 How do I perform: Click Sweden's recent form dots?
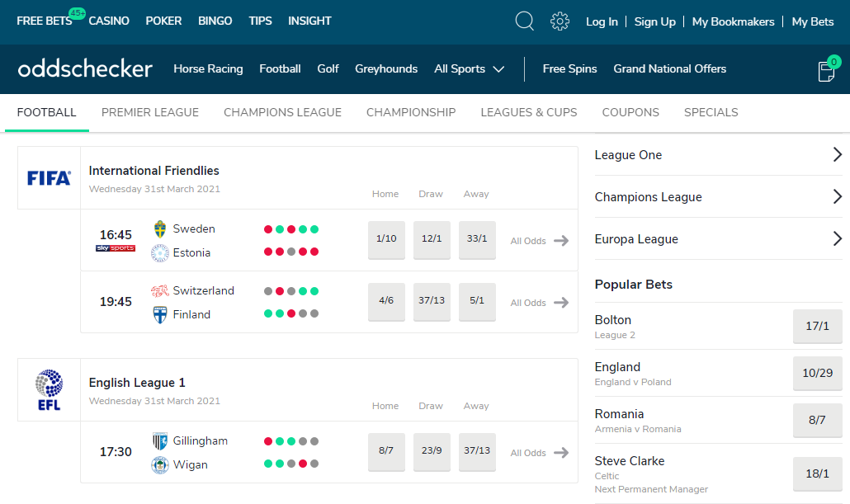291,229
